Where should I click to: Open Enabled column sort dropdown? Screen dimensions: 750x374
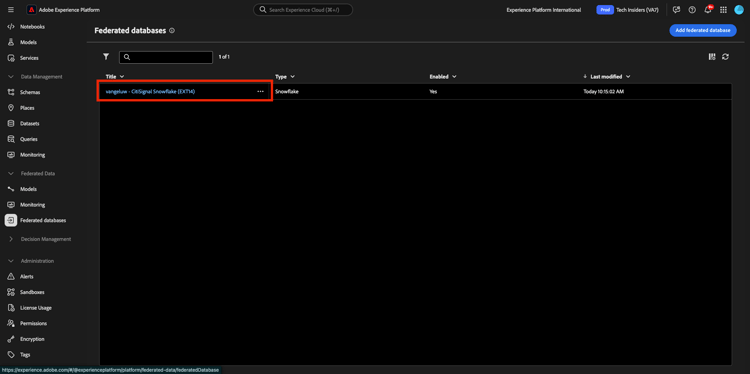(454, 77)
